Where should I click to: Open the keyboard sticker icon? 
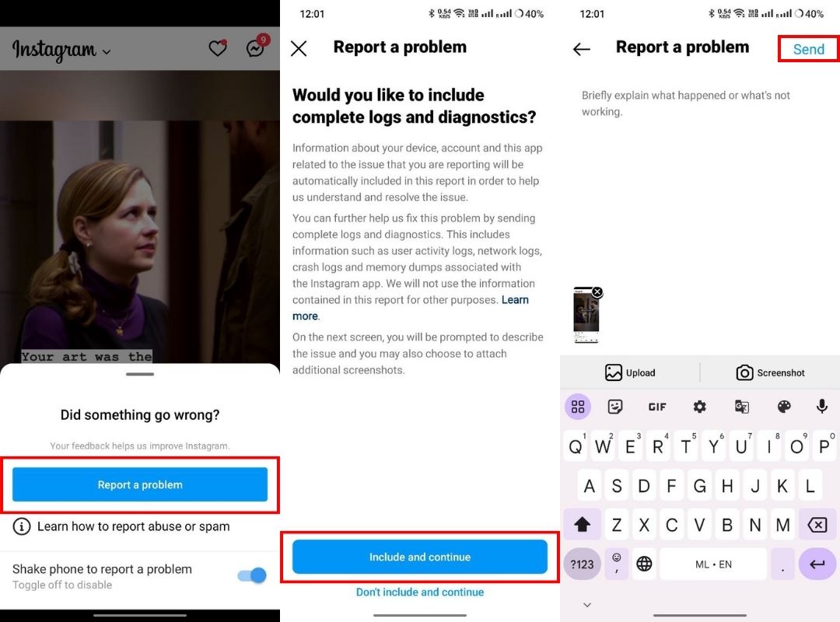point(615,407)
